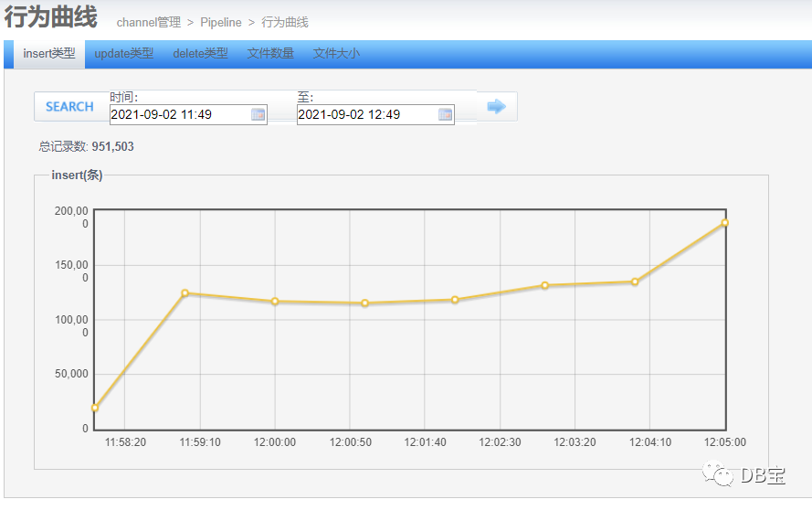Go to Pipeline breadcrumb link
The image size is (812, 510).
coord(221,22)
